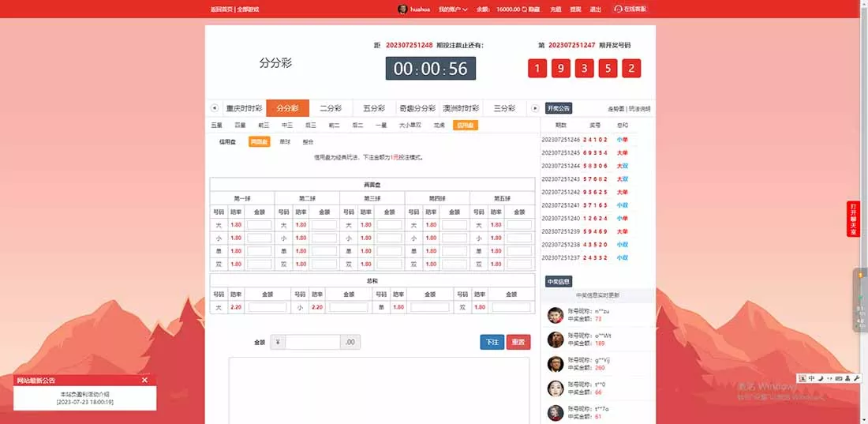Click the red 重置 reset button

pos(518,342)
